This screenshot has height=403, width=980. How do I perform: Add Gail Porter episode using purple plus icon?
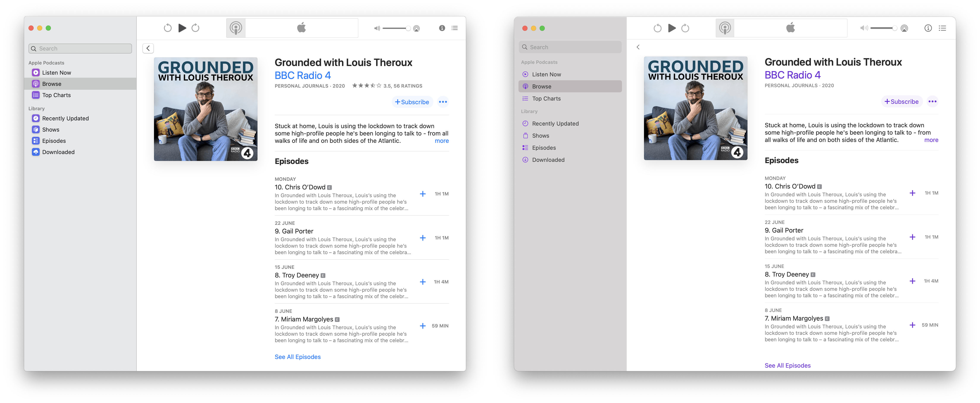click(912, 237)
